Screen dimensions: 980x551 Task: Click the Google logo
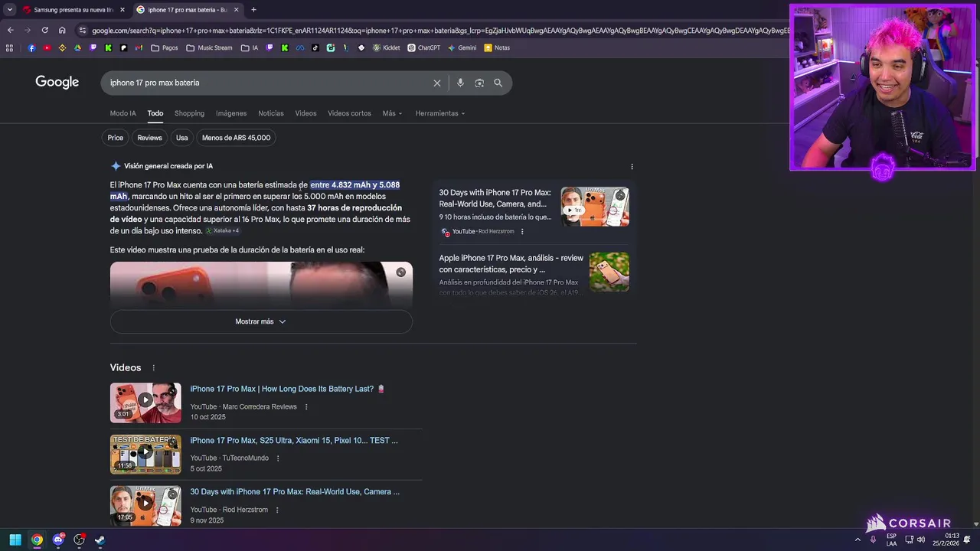57,82
